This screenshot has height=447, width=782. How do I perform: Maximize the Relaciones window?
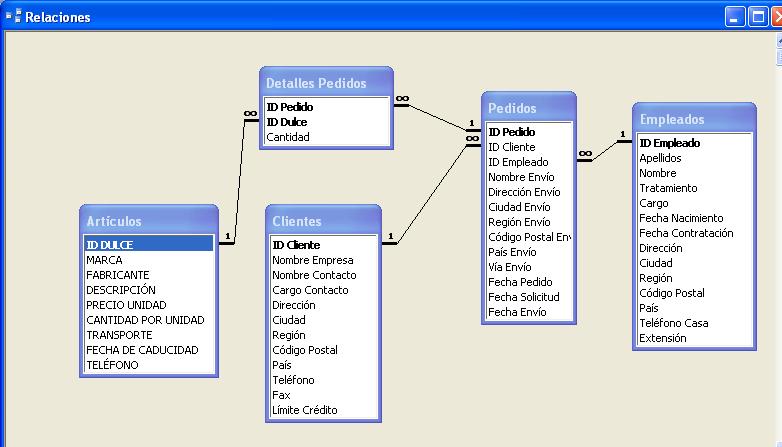[x=758, y=17]
